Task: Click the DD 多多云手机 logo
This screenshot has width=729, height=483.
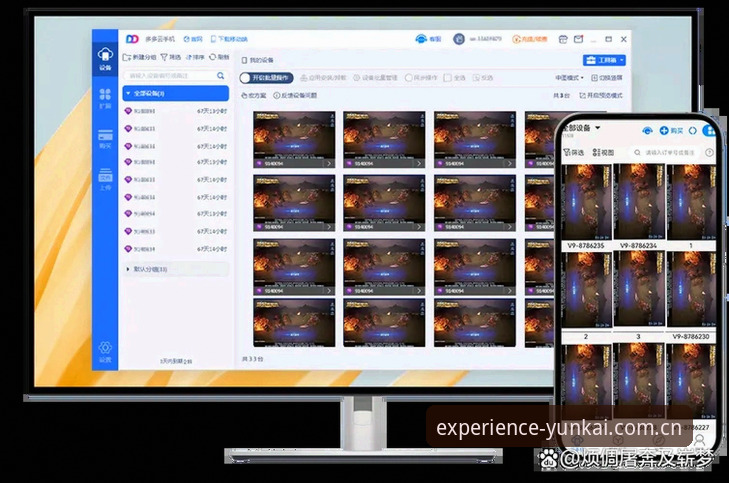Action: [150, 39]
